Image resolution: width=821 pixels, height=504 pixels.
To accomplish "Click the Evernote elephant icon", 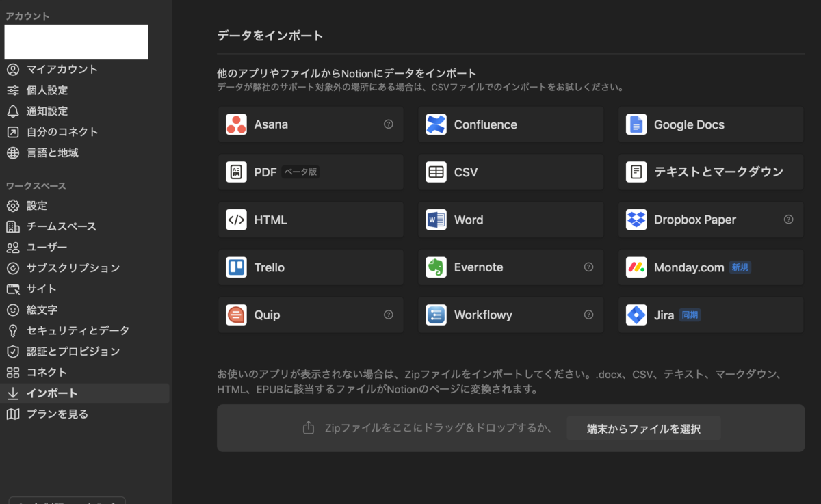I will pos(436,267).
